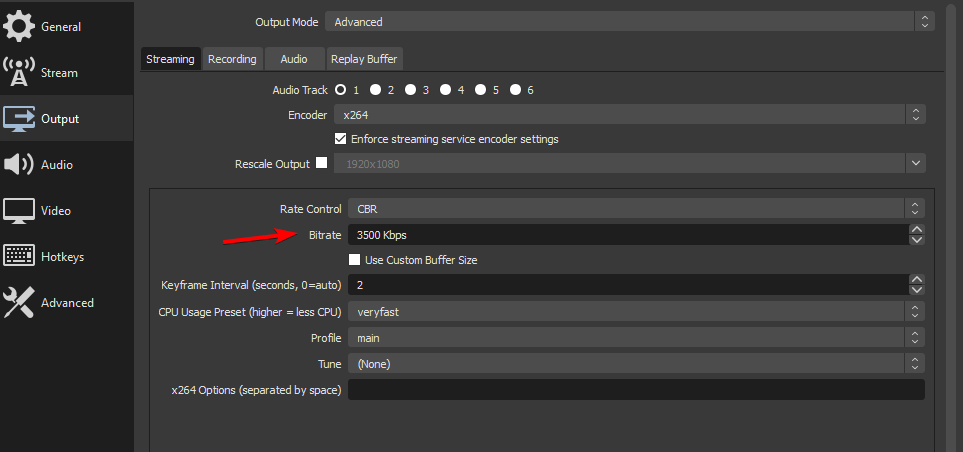Open the Output Mode dropdown
Viewport: 963px width, 452px height.
point(630,21)
